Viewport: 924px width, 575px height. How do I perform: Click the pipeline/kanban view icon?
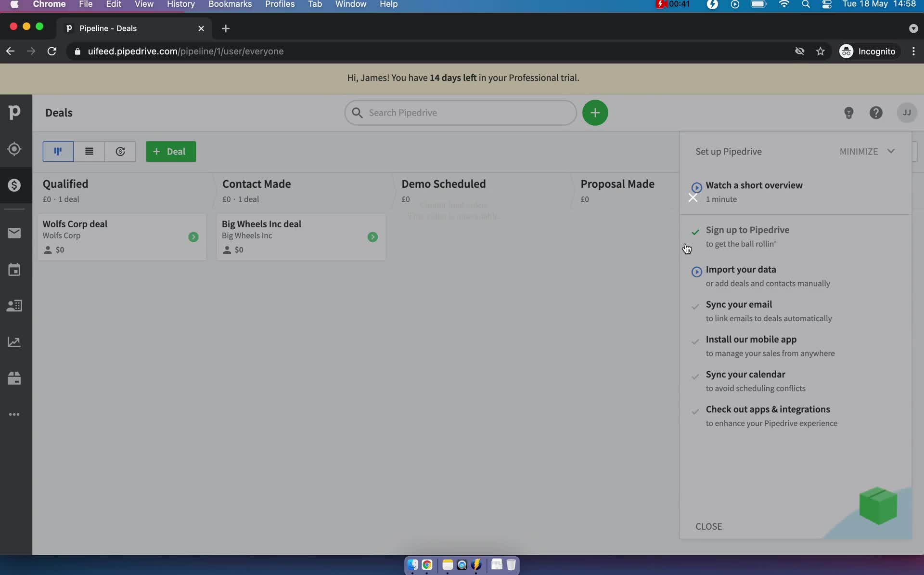coord(58,151)
